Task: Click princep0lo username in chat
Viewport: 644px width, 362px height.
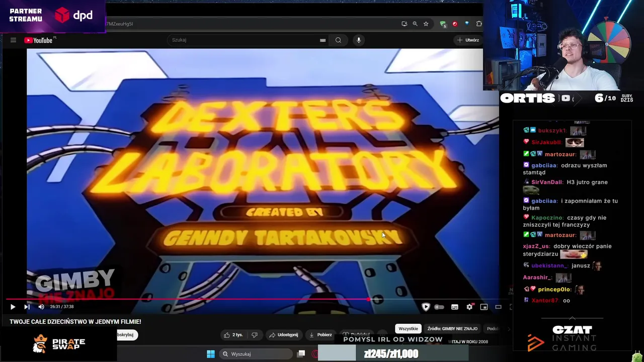Action: point(554,290)
